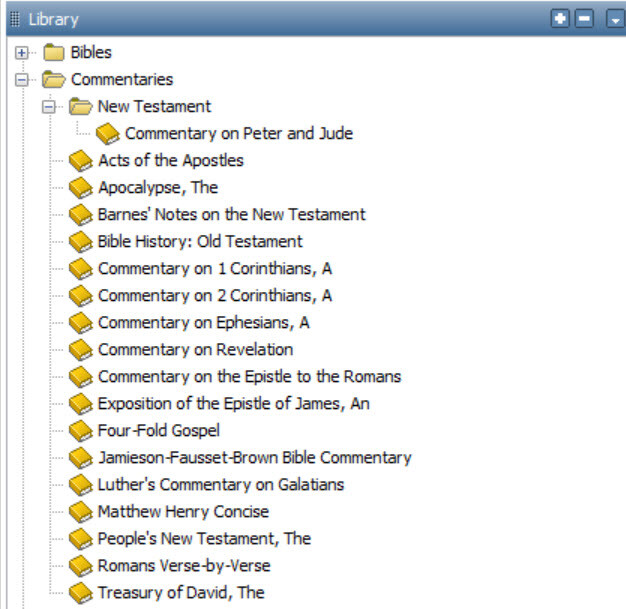Click book icon beside Commentary on 2 Corinthians
626x609 pixels.
coord(81,296)
